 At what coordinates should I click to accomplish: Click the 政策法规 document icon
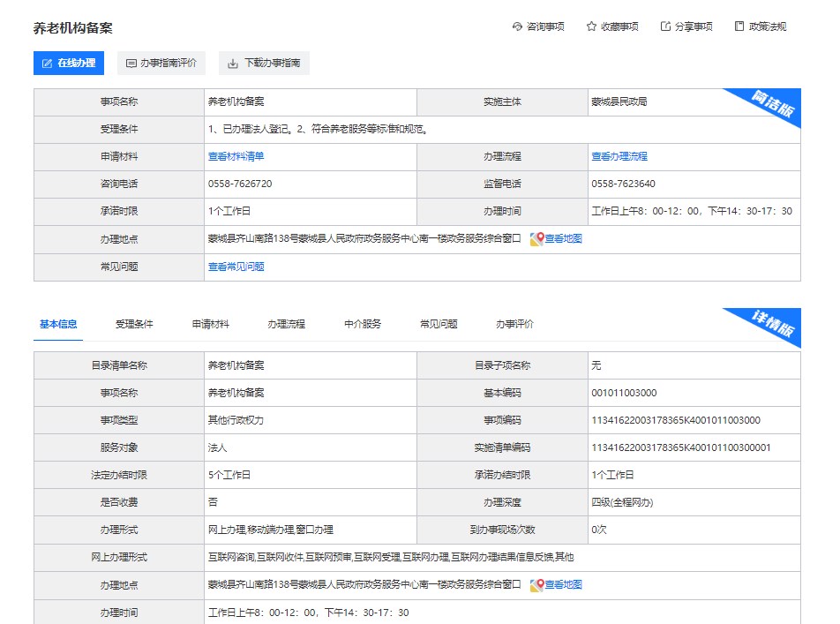[x=739, y=26]
